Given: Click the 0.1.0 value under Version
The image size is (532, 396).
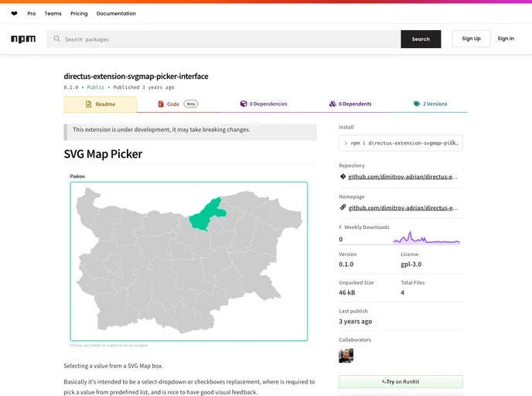Looking at the screenshot, I should coord(346,264).
